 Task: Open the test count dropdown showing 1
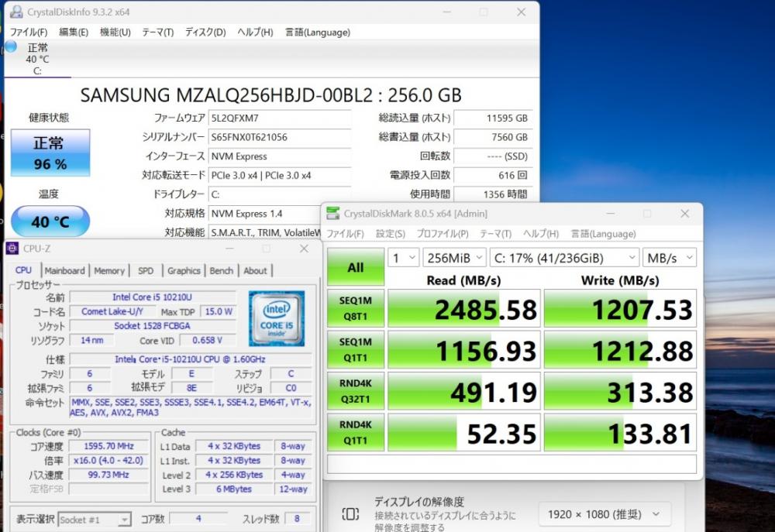(403, 258)
